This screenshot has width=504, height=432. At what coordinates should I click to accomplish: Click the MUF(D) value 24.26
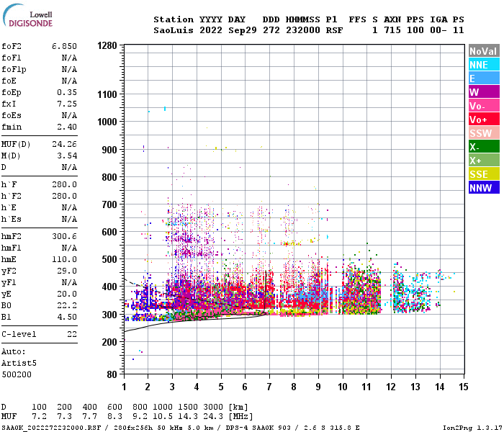pyautogui.click(x=64, y=144)
